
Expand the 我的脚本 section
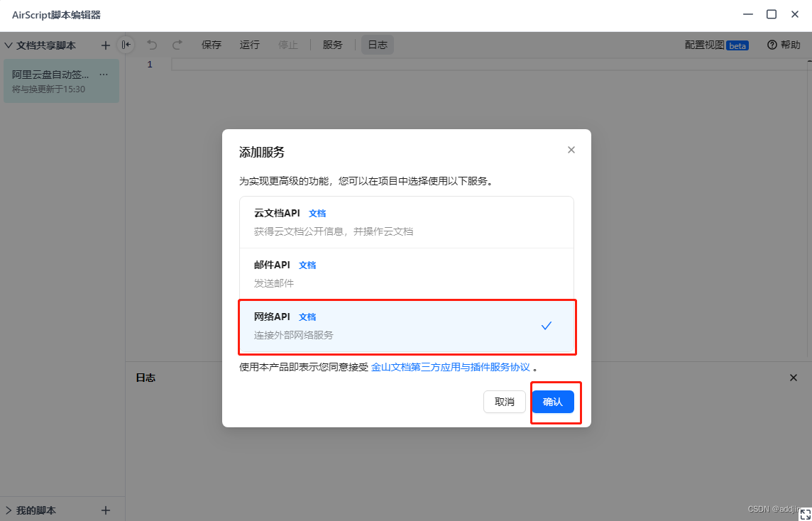pyautogui.click(x=9, y=510)
